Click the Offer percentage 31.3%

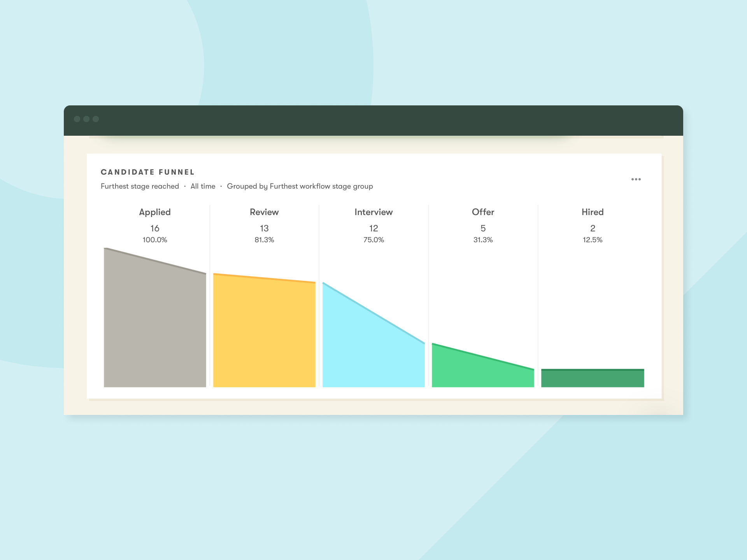483,240
